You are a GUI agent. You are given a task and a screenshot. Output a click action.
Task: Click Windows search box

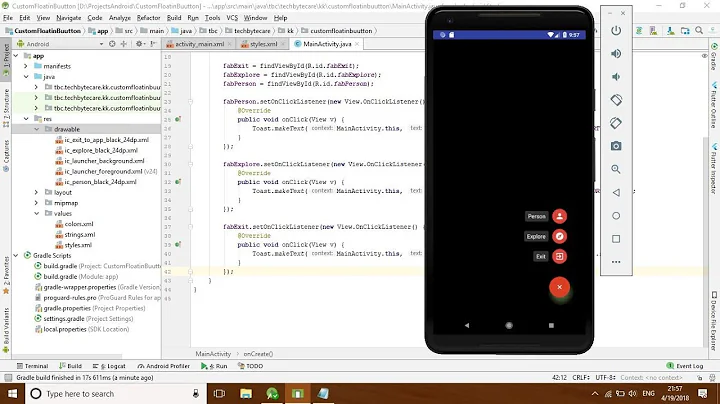click(x=115, y=393)
